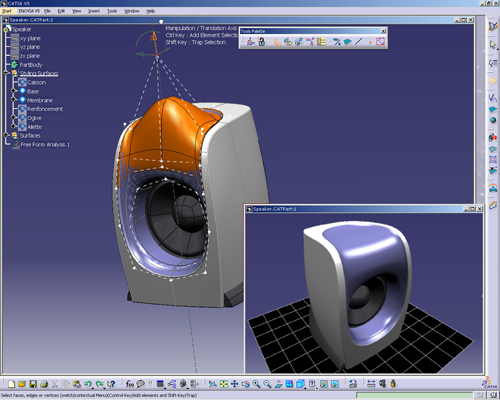Image resolution: width=500 pixels, height=400 pixels.
Task: Open the view mode cube dropdown
Action: point(306,388)
